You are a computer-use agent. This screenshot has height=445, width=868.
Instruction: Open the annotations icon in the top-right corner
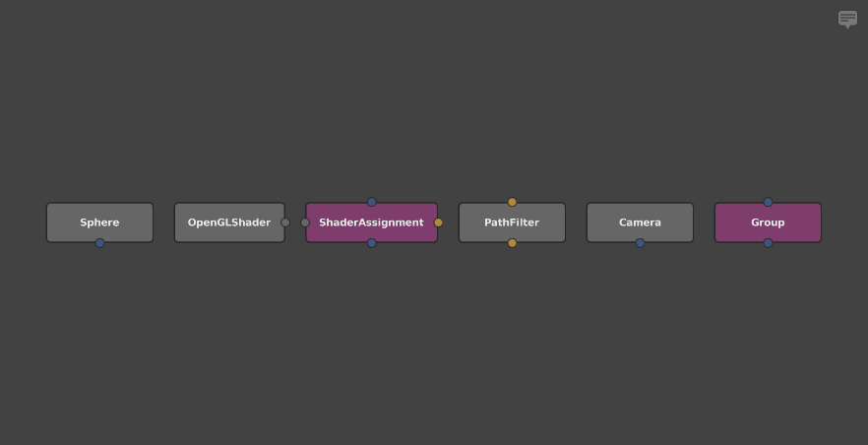(847, 19)
